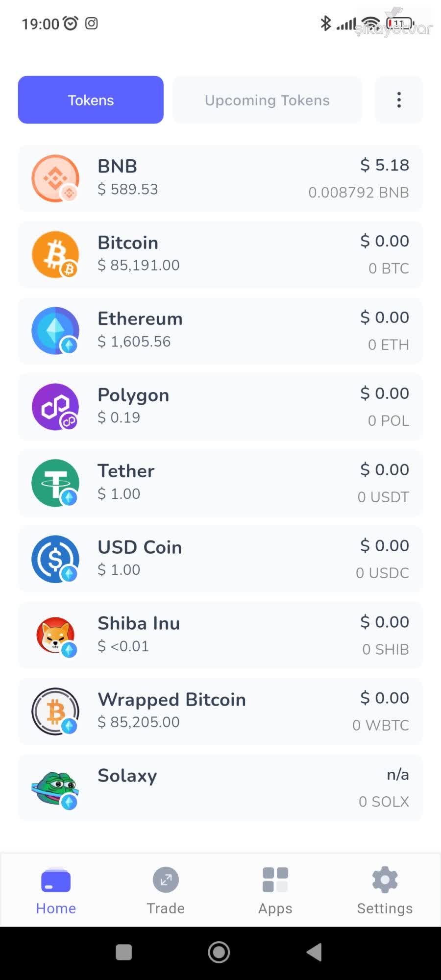
Task: Select the Tokens tab
Action: [90, 99]
